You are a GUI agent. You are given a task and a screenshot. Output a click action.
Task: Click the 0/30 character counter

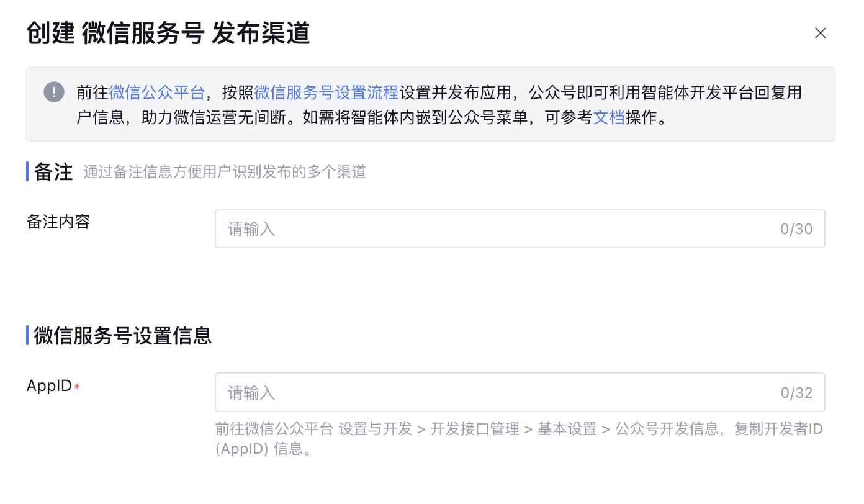[x=796, y=229]
